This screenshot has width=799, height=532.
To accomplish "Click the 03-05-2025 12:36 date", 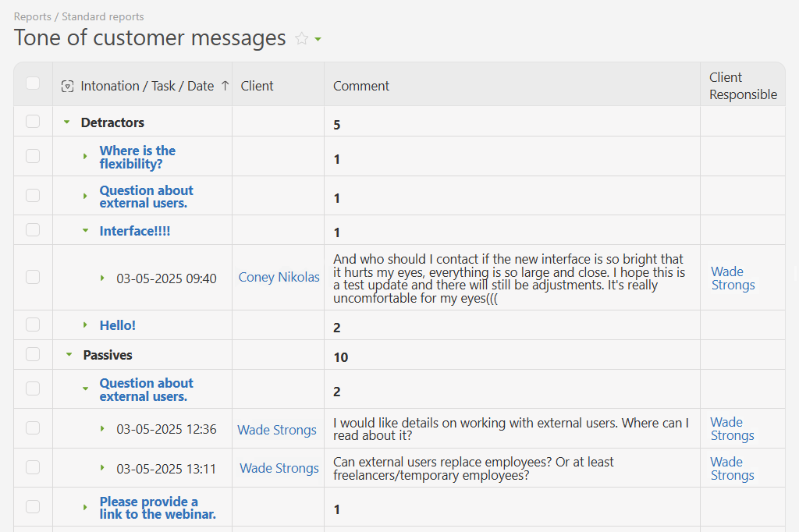I will (x=167, y=429).
